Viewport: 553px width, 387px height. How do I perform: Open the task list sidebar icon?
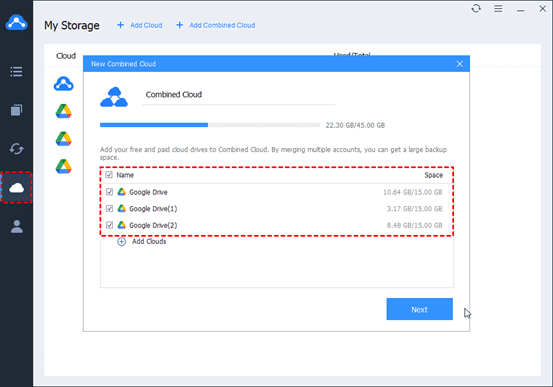[16, 72]
